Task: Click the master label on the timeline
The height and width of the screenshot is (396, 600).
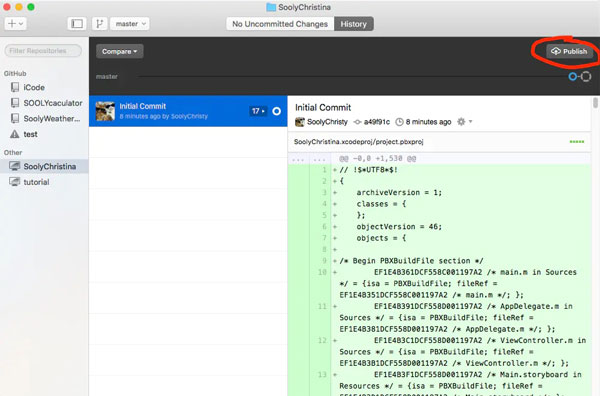Action: [107, 77]
